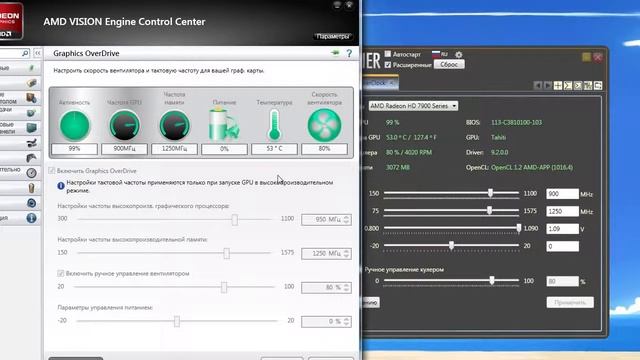
Task: Click the Сброс reset button
Action: click(449, 64)
